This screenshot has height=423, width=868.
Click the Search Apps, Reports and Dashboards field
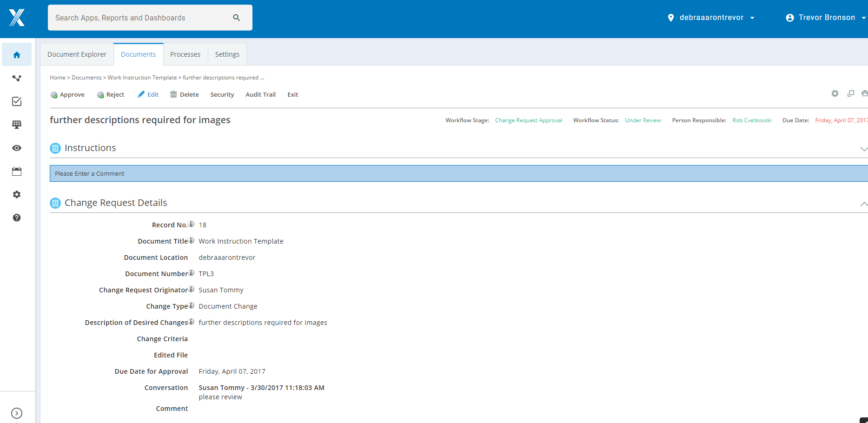coord(139,17)
